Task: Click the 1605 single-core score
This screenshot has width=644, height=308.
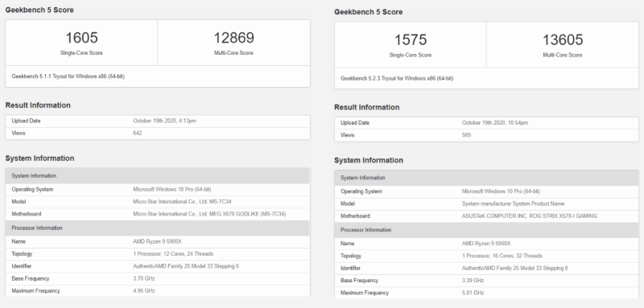Action: [82, 38]
